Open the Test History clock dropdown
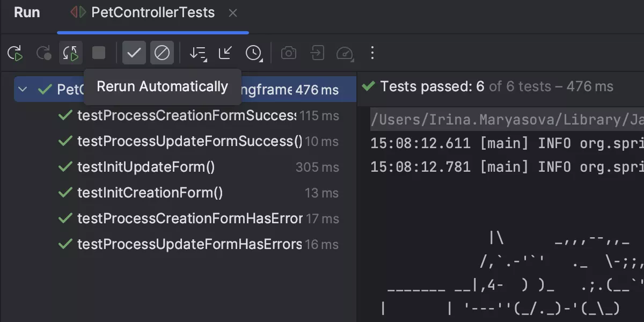 [x=253, y=53]
